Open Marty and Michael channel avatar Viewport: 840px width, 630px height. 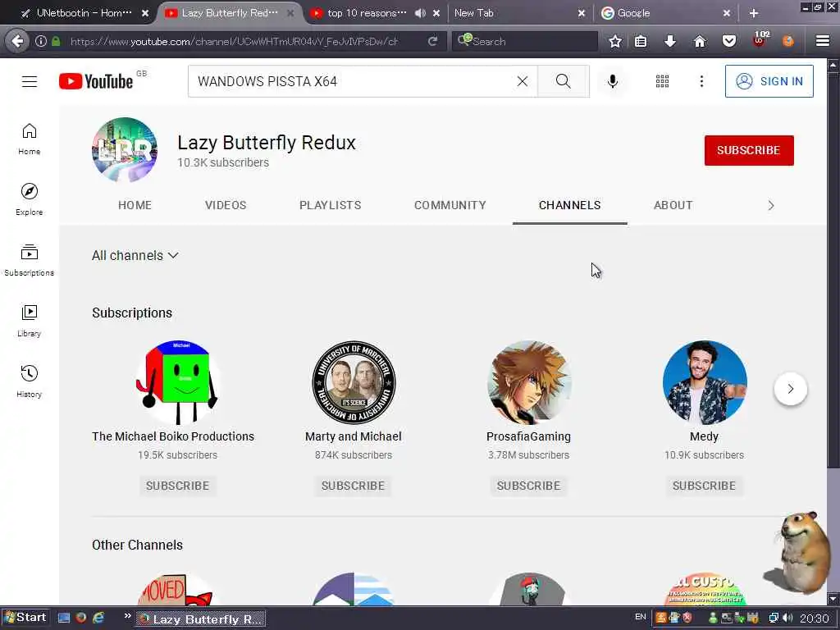point(353,382)
